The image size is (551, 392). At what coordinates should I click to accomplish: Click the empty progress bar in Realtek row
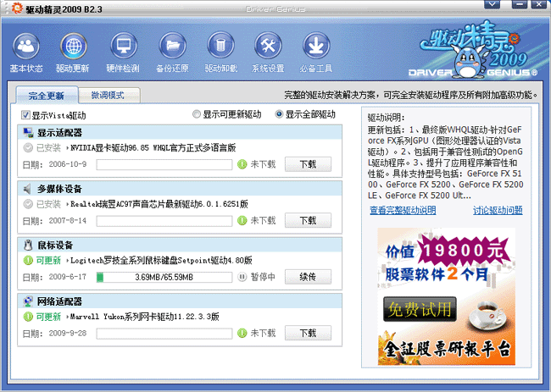point(164,221)
